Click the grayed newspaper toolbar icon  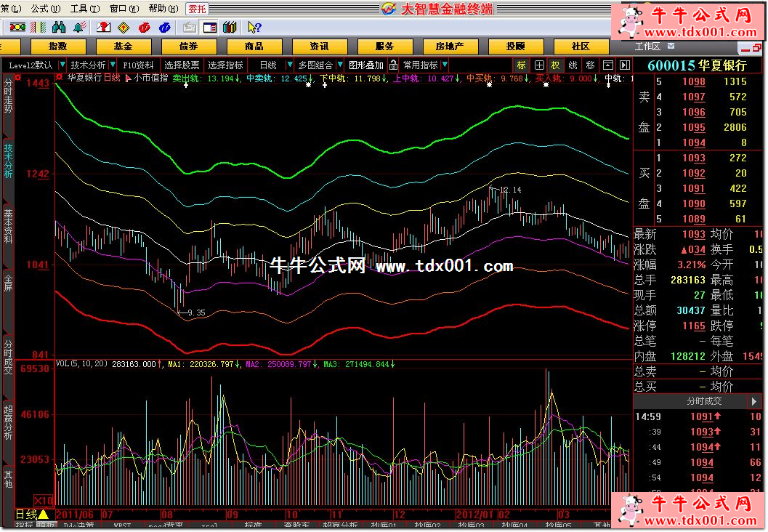coord(189,28)
